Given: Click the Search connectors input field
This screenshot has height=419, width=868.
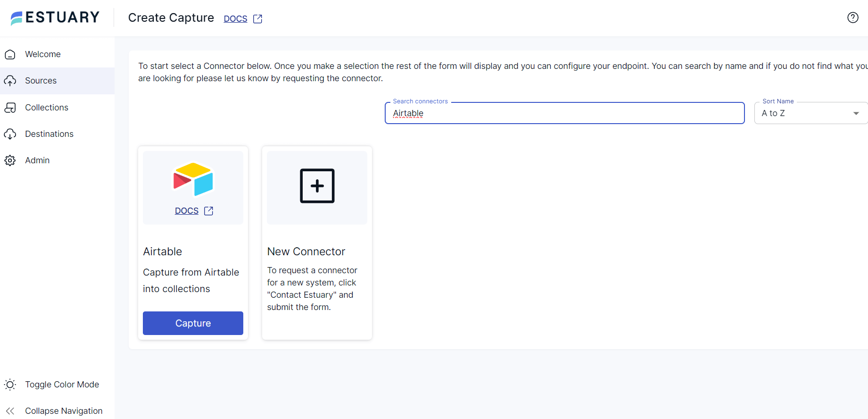Looking at the screenshot, I should (x=565, y=113).
